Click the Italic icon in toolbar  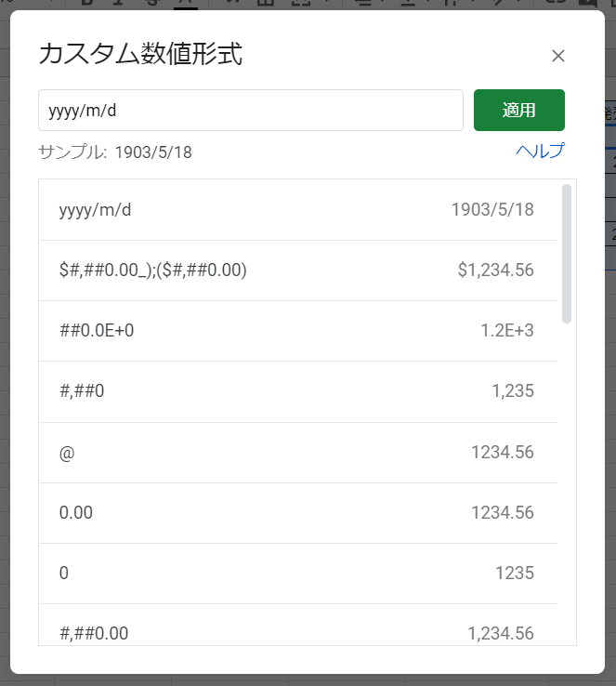click(119, 3)
